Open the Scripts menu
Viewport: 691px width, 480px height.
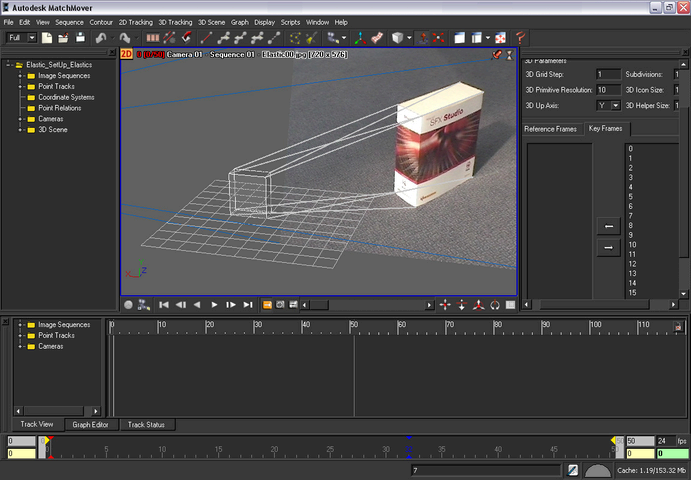[290, 22]
